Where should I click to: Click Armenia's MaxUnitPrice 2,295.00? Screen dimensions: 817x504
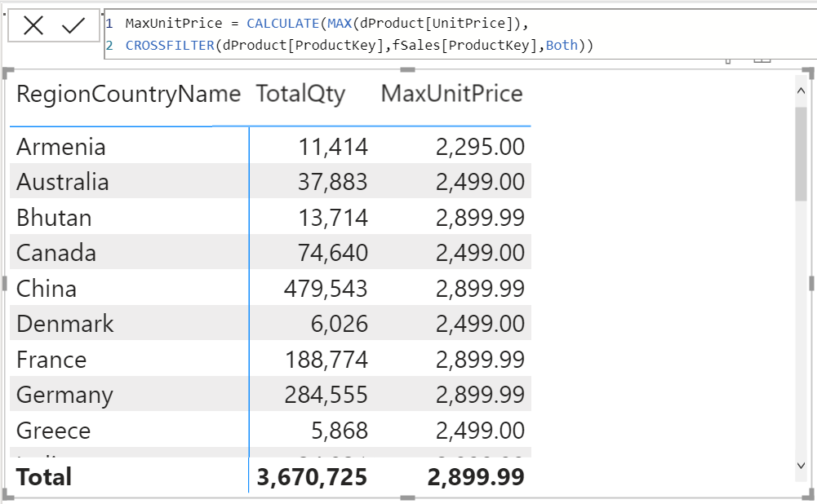(x=480, y=147)
